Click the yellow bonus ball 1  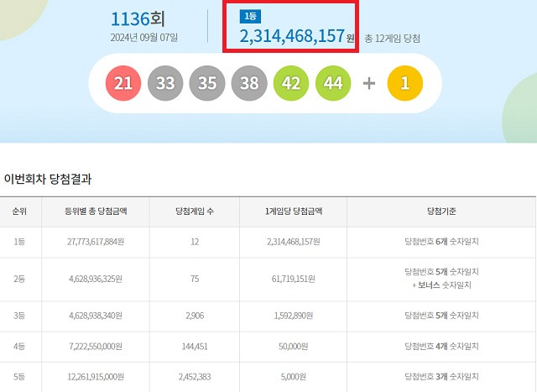click(x=405, y=83)
